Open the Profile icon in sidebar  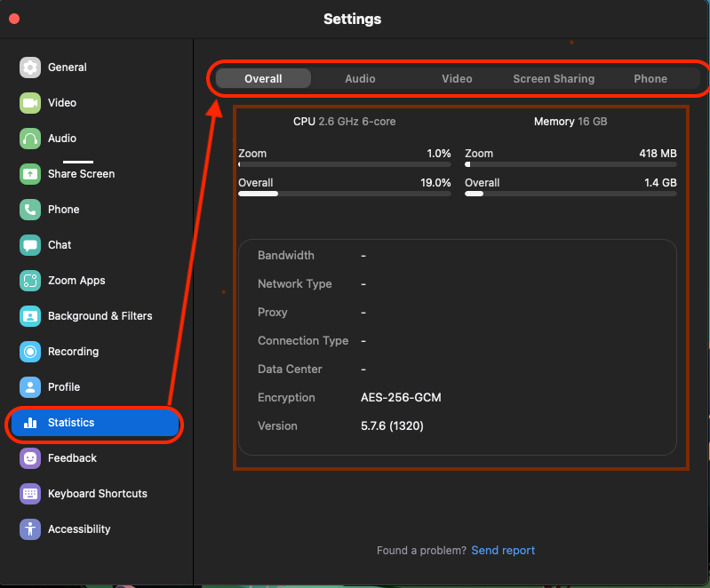[31, 387]
